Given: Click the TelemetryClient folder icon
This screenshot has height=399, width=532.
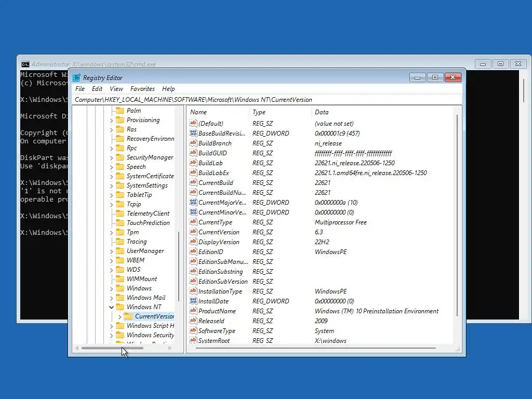Looking at the screenshot, I should (x=120, y=213).
